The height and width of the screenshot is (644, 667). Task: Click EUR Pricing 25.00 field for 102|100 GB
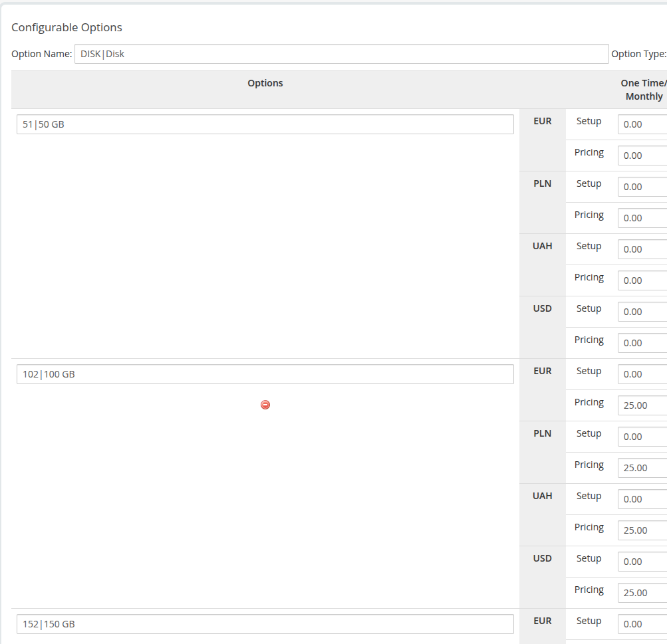pos(642,405)
